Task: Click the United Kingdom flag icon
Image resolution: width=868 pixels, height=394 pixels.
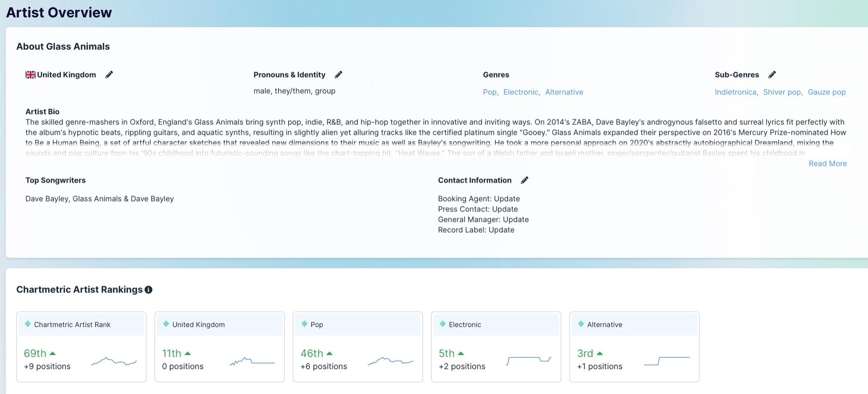Action: 30,75
